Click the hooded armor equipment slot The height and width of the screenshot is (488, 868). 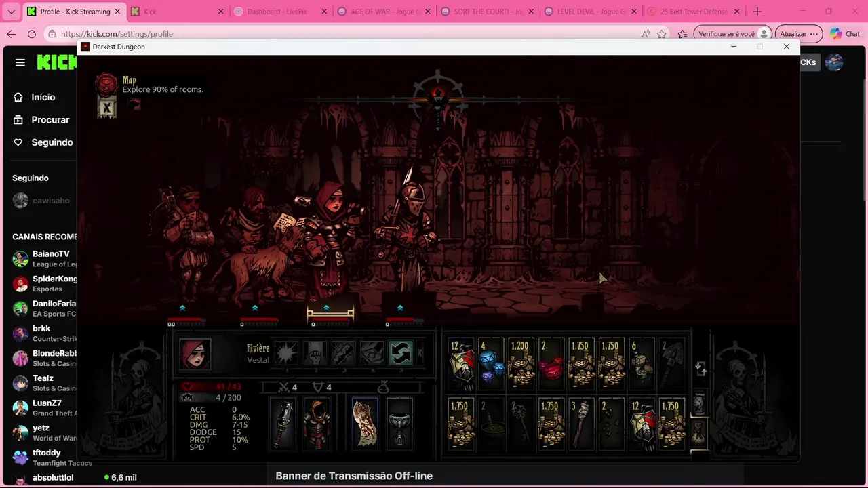(316, 423)
